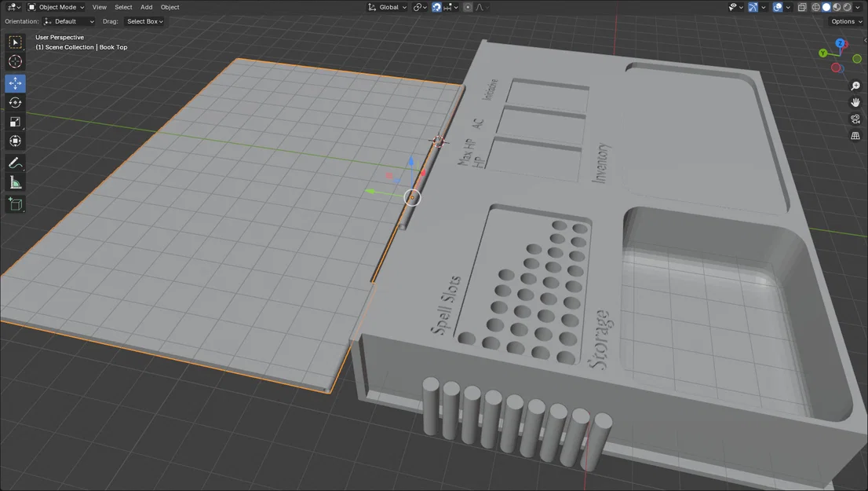
Task: Toggle snapping magnet button
Action: [437, 7]
